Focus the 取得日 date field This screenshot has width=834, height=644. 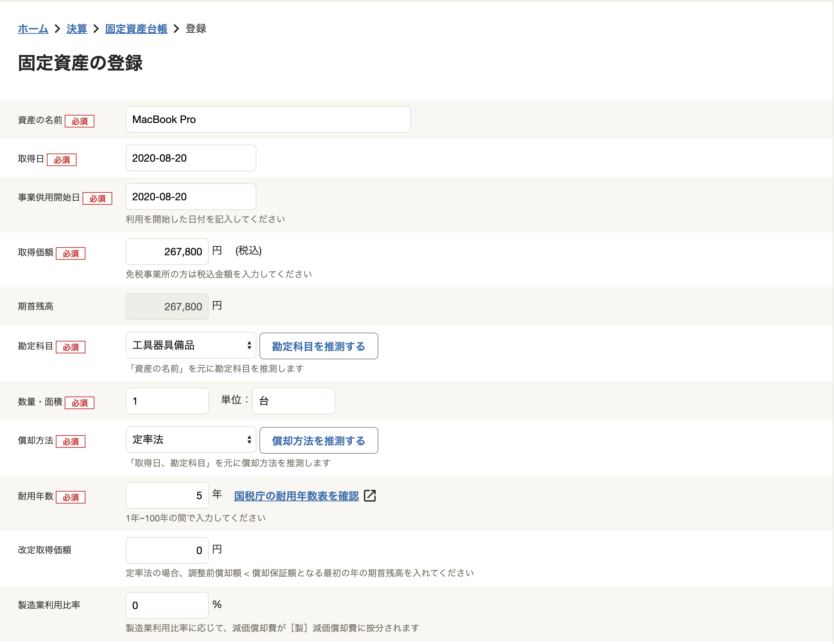pyautogui.click(x=191, y=158)
